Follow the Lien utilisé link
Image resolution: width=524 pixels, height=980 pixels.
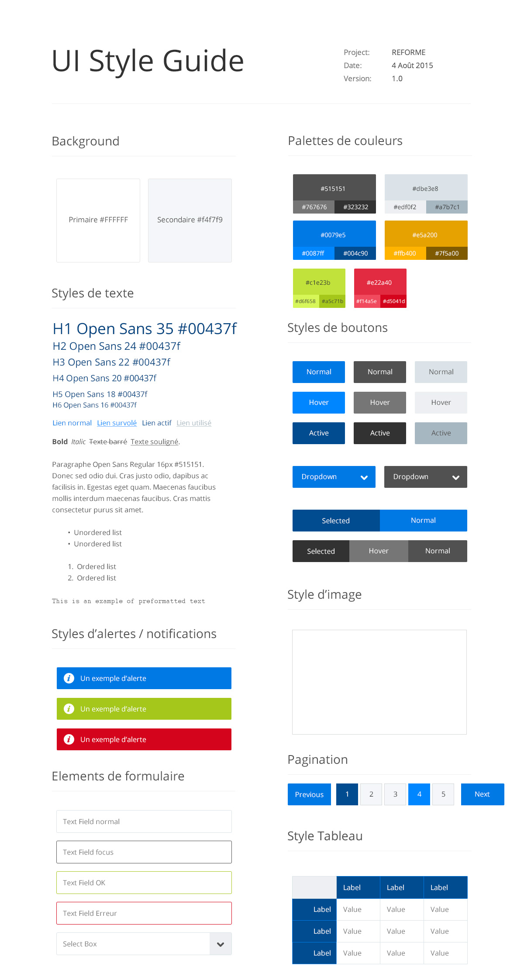coord(194,423)
